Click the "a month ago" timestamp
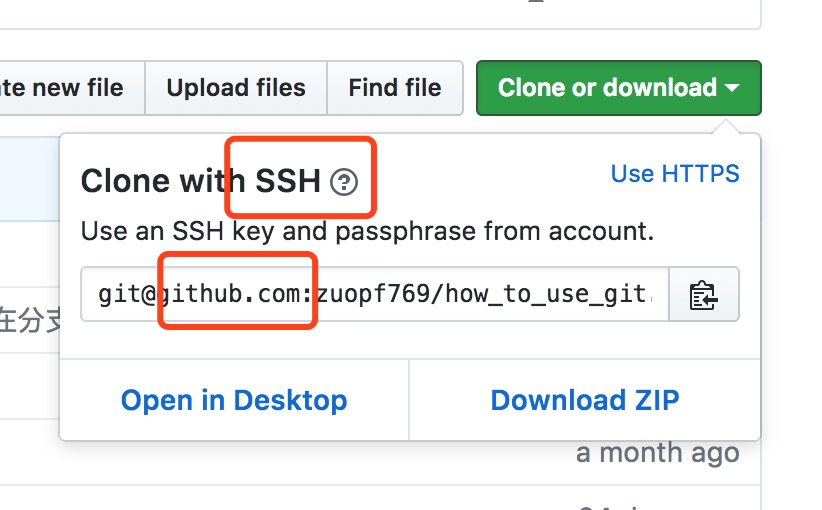Screen dimensions: 822x510 coord(657,453)
